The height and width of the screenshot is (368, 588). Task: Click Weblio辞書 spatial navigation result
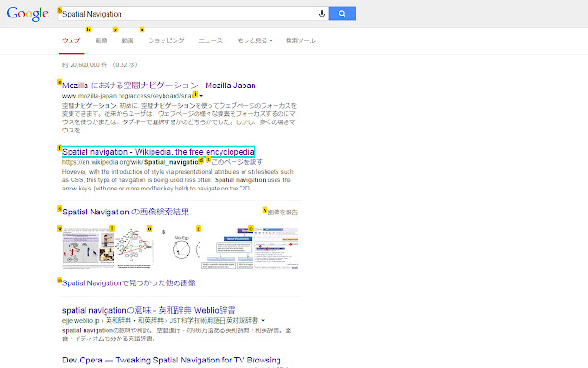tap(149, 310)
